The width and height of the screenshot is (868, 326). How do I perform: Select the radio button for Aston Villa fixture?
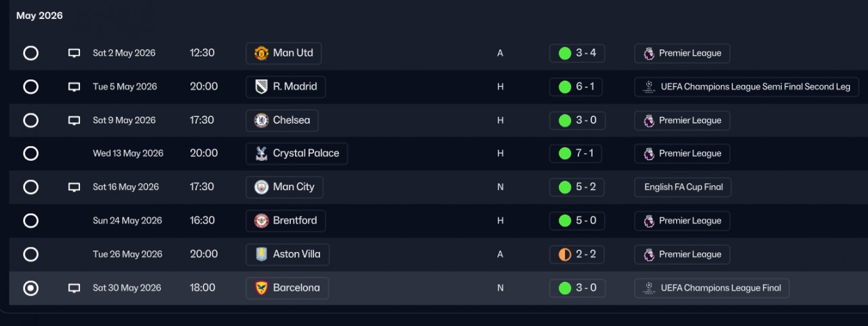[31, 254]
